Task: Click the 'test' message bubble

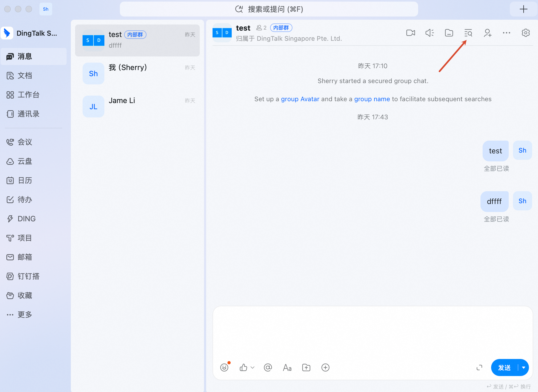Action: pos(495,151)
